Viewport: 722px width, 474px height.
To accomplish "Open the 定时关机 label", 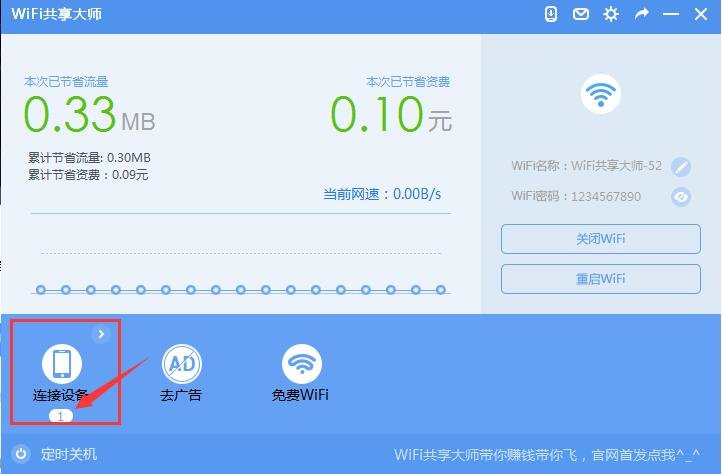I will 69,454.
